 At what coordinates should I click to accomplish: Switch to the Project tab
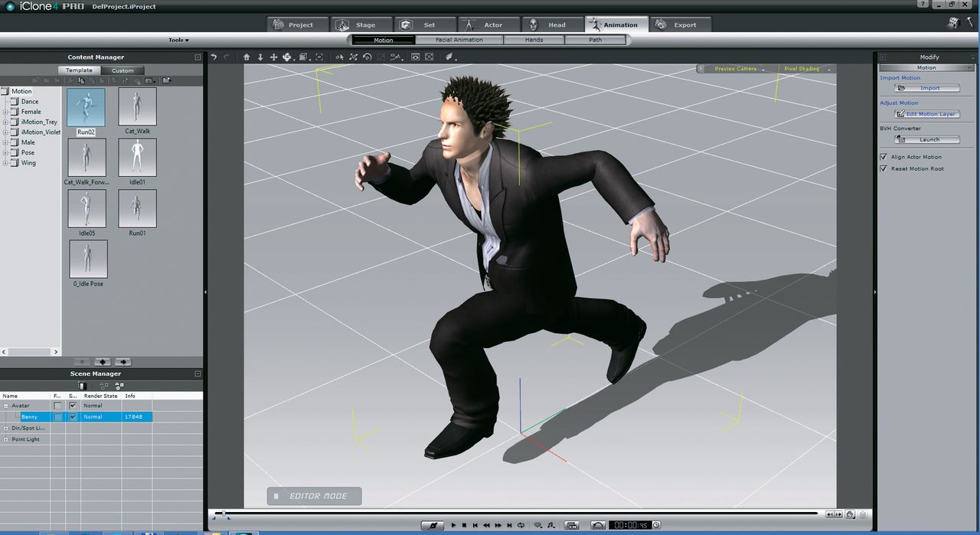tap(299, 24)
